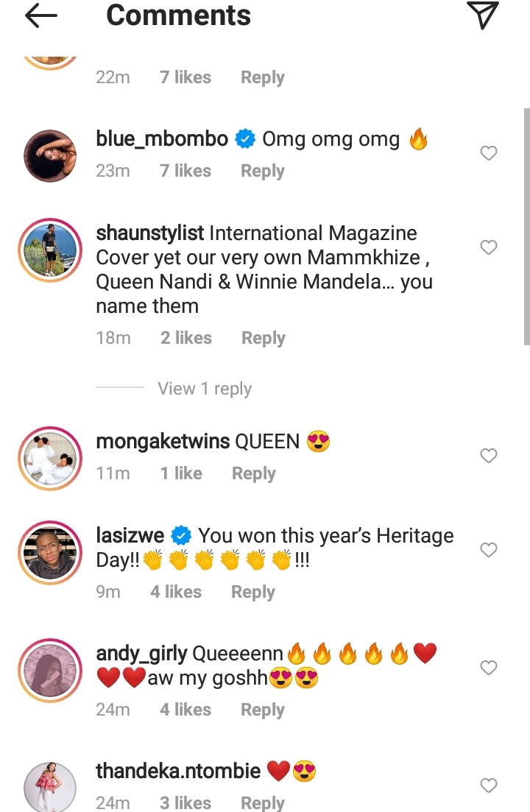
Task: Like mongaketwins' QUEEN comment
Action: tap(489, 455)
